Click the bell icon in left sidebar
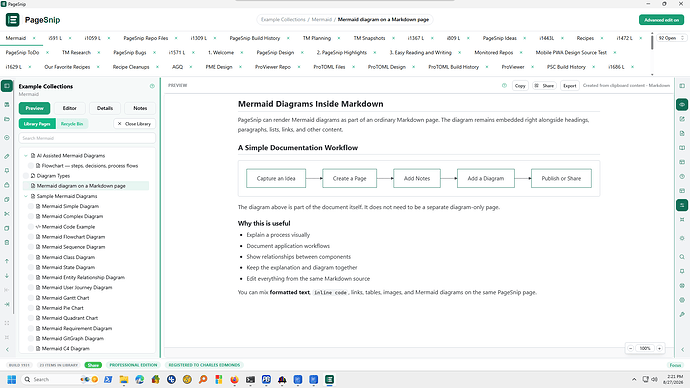 click(7, 171)
